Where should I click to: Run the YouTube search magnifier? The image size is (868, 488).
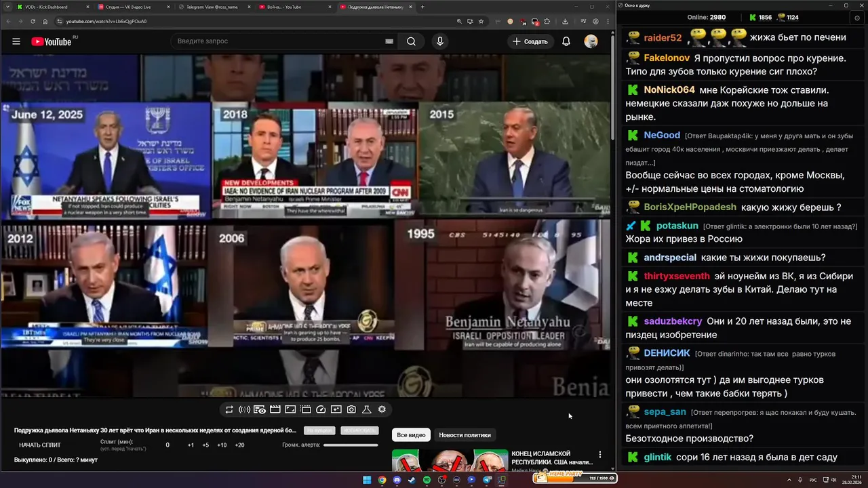pos(411,41)
